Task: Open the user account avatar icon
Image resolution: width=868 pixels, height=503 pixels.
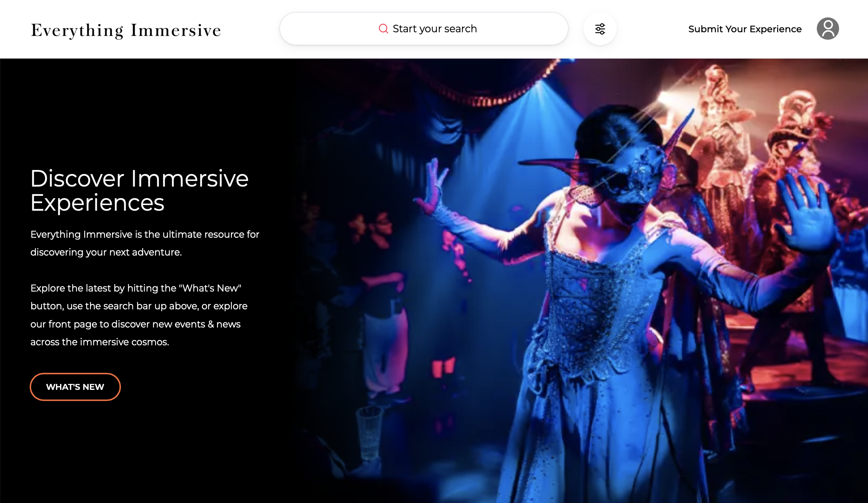Action: [828, 29]
